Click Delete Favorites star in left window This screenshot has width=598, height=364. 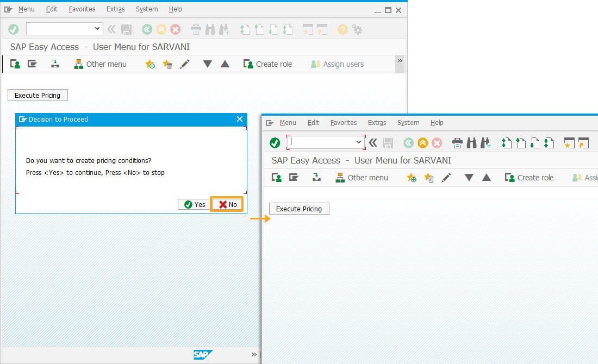click(x=167, y=64)
